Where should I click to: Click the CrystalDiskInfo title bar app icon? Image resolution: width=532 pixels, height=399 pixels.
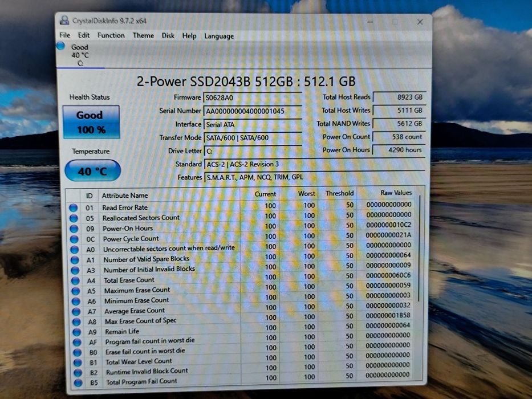tap(64, 21)
